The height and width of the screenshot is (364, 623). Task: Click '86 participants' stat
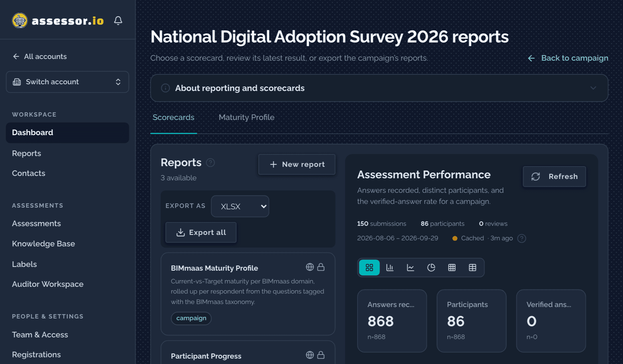coord(443,224)
